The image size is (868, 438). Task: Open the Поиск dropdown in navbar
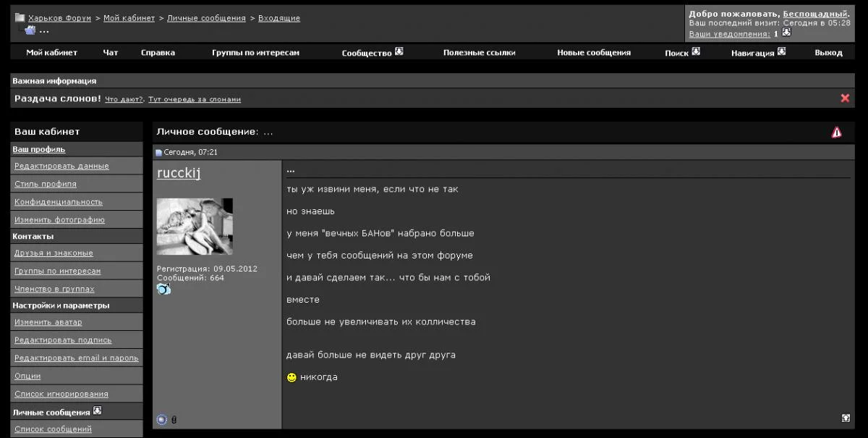click(x=696, y=51)
